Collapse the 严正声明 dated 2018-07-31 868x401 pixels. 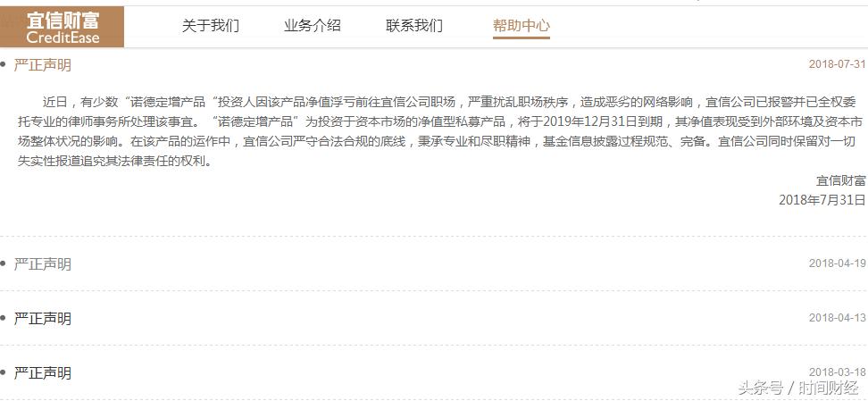click(x=43, y=65)
